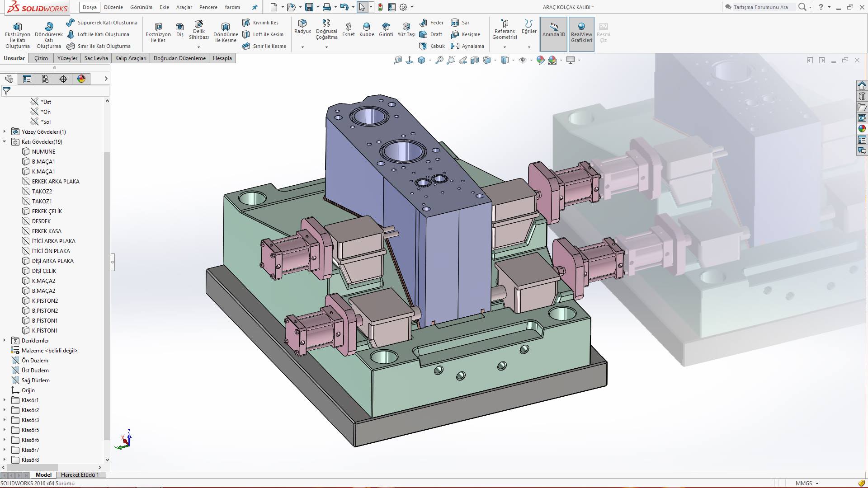Choose the Aynalama mirror command
Viewport: 868px width, 488px height.
tap(467, 46)
